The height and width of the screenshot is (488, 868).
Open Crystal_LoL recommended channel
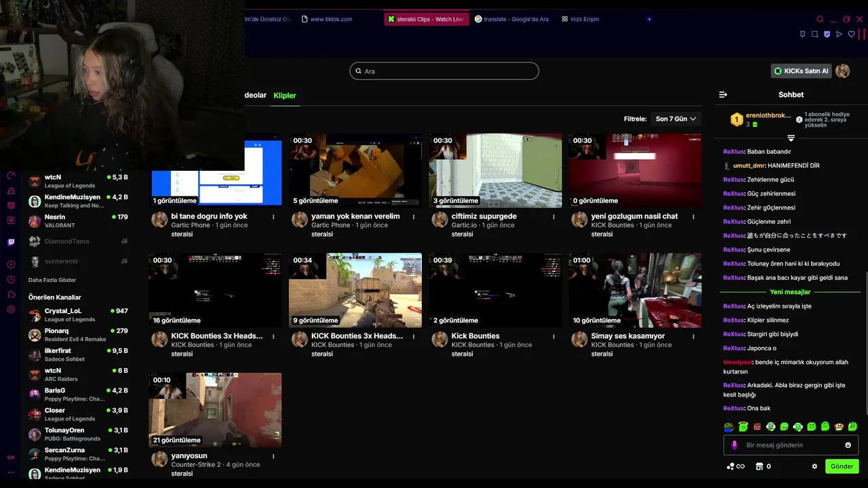pyautogui.click(x=78, y=315)
